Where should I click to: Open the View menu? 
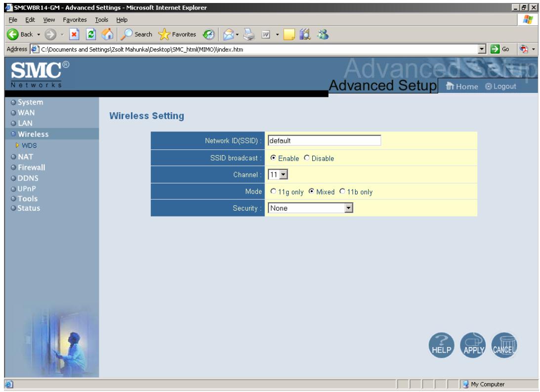(x=49, y=20)
